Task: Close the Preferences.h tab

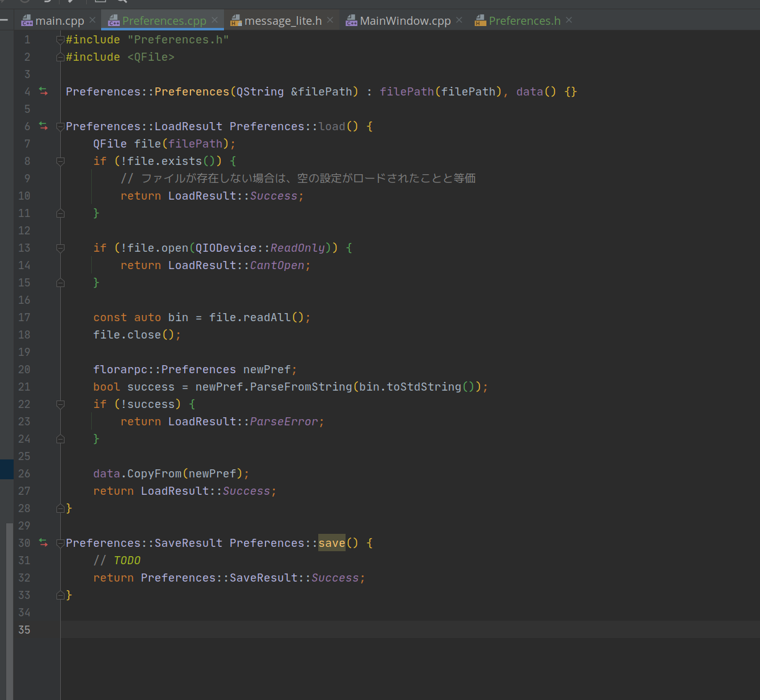Action: (569, 20)
